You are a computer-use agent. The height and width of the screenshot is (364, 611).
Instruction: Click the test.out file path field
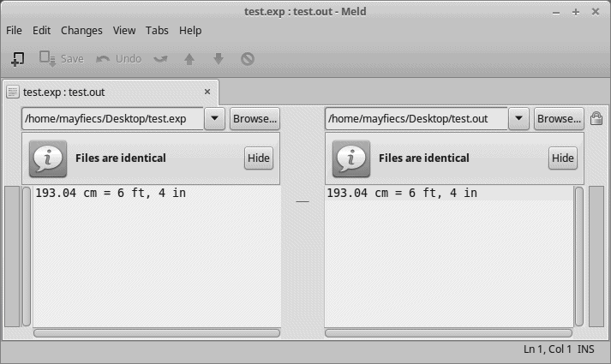[x=416, y=118]
